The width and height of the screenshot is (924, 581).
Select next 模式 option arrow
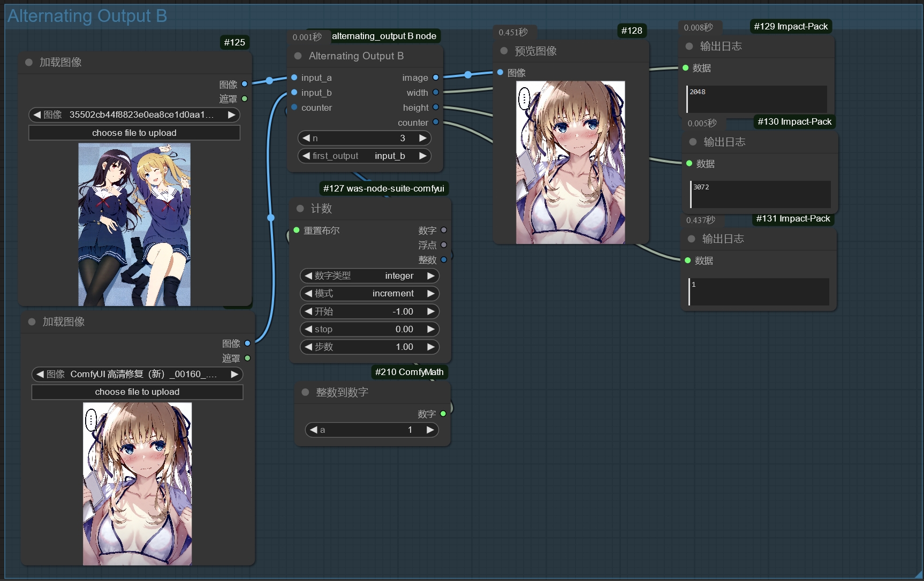coord(431,293)
